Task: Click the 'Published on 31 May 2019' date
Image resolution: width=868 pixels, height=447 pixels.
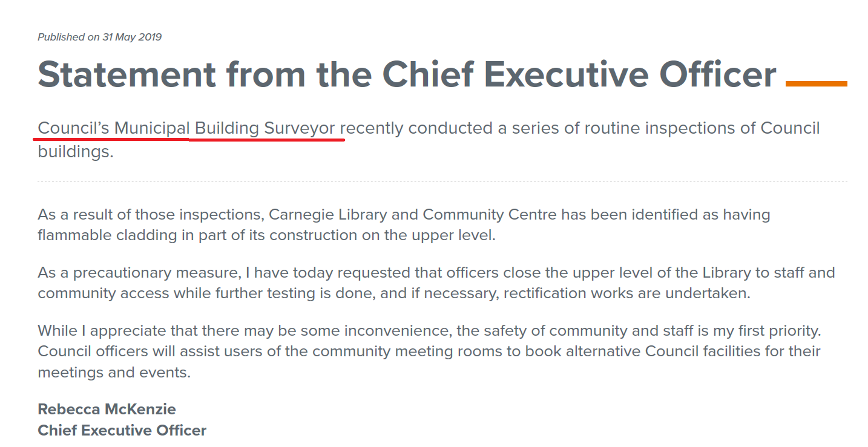Action: tap(99, 38)
